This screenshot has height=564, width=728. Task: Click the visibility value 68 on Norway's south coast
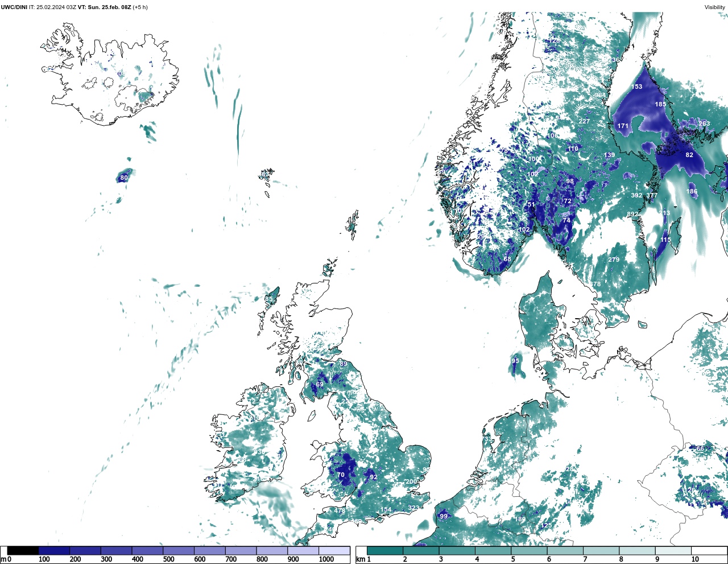click(x=507, y=259)
